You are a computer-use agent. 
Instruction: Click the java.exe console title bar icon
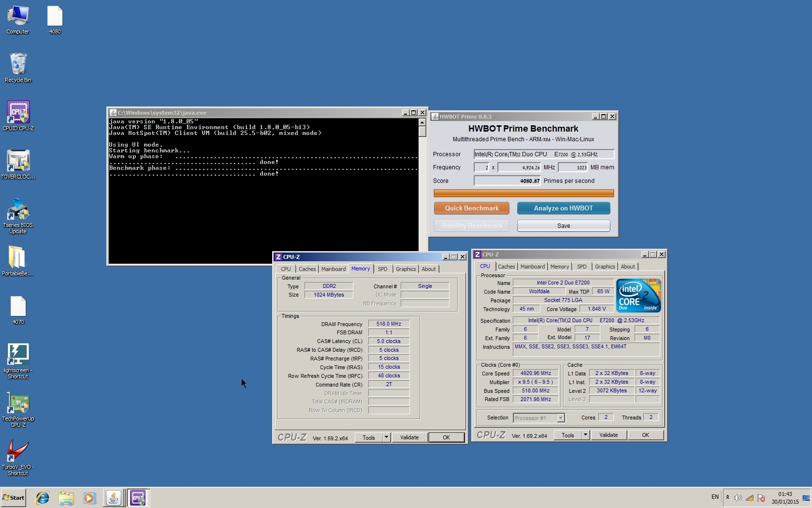(113, 113)
